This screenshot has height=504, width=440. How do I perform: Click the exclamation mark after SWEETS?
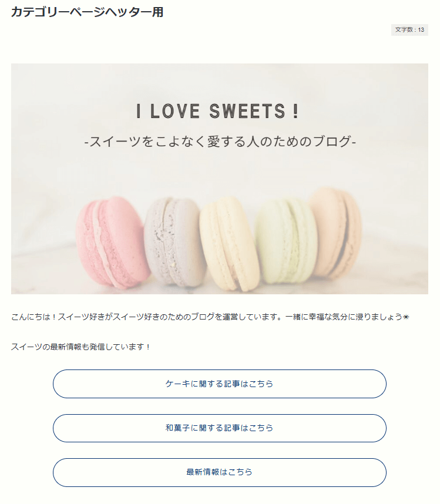coord(295,111)
